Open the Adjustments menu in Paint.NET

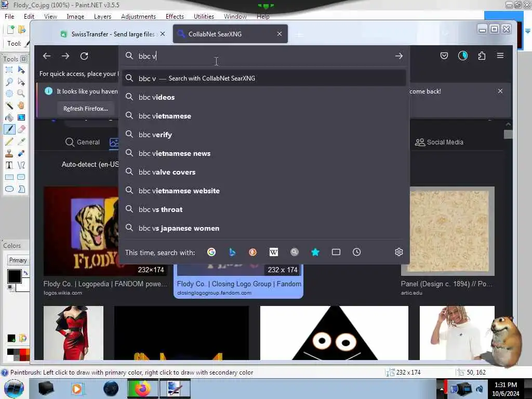tap(138, 16)
